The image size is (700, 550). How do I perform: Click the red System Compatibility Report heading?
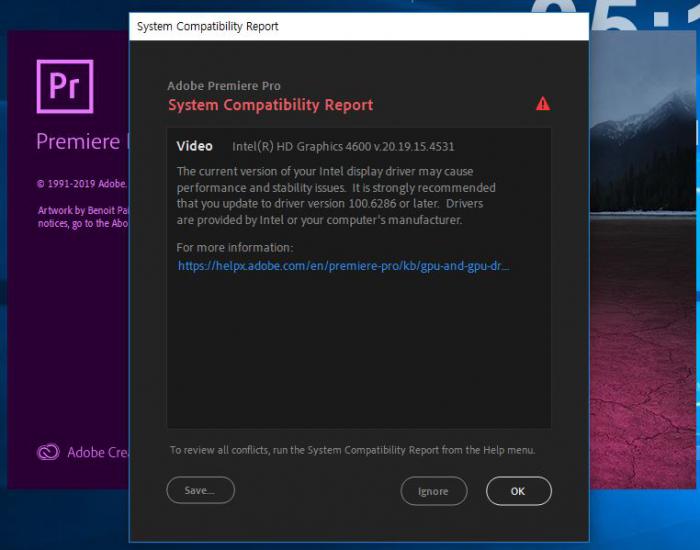270,105
